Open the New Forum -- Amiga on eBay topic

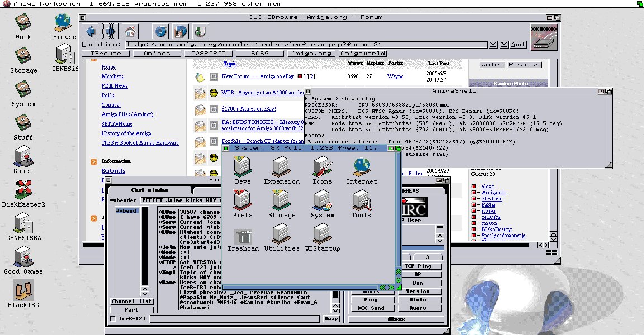point(258,76)
